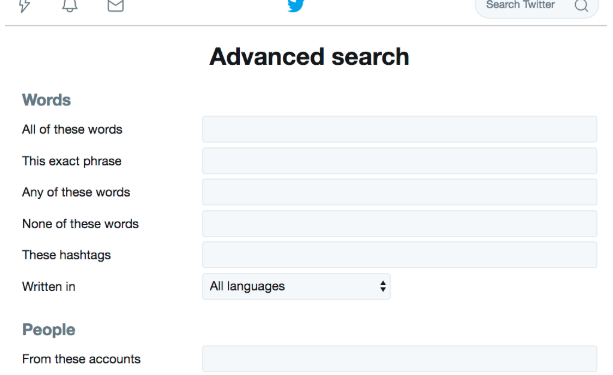The width and height of the screenshot is (613, 375).
Task: Click the These hashtags field
Action: tap(400, 255)
